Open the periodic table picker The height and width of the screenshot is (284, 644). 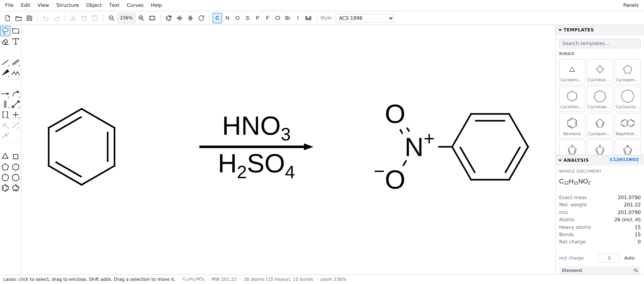[x=308, y=18]
